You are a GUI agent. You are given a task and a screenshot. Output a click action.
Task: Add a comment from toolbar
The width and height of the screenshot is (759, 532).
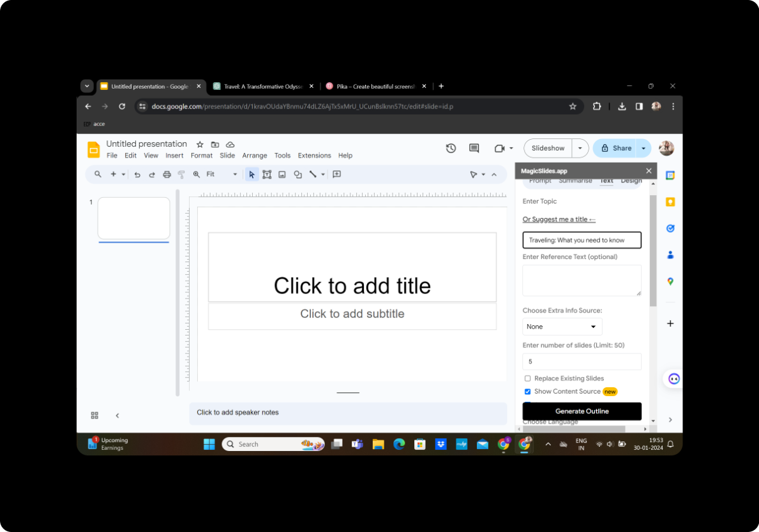point(337,174)
